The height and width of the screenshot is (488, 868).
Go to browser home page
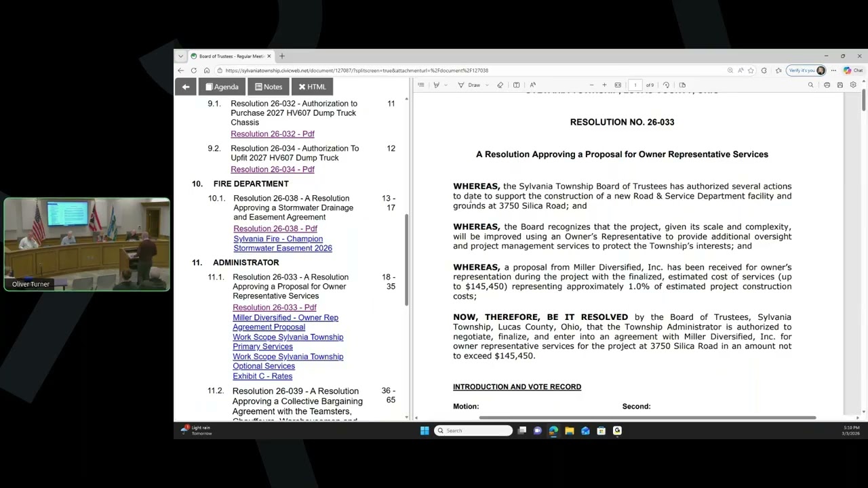click(x=207, y=70)
